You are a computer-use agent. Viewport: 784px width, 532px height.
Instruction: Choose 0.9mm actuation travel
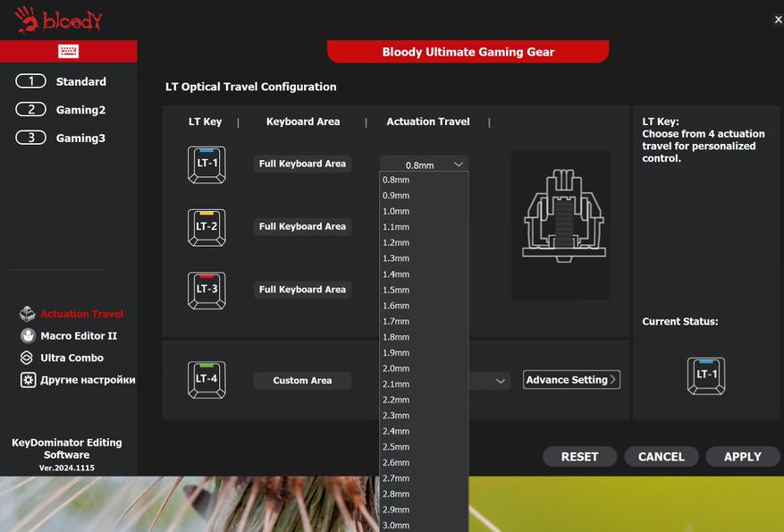[x=424, y=196]
